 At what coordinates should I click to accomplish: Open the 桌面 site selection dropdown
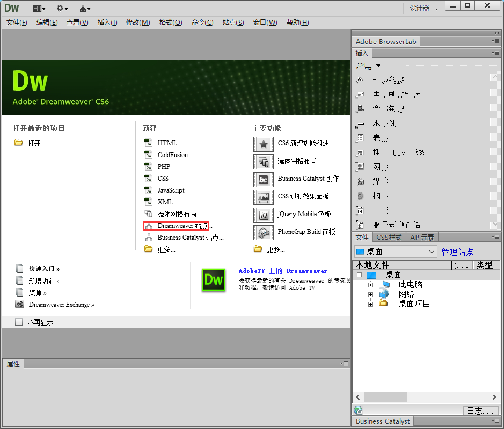(x=395, y=251)
